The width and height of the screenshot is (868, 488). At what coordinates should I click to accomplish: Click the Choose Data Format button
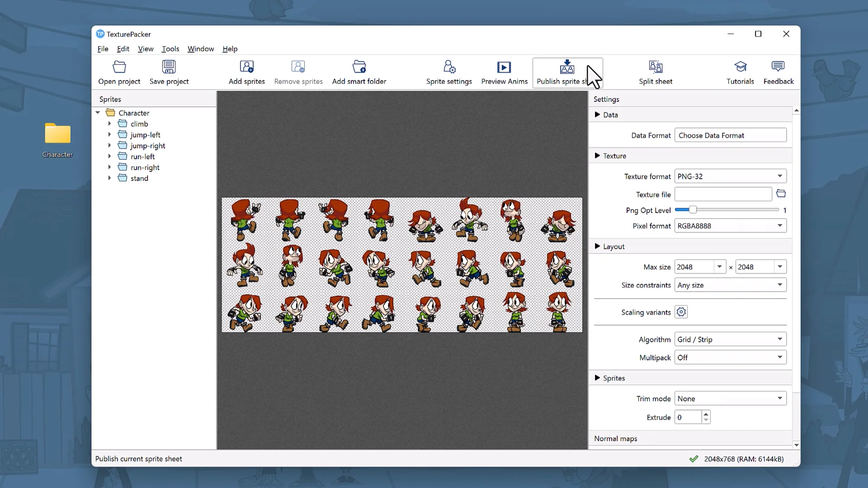pyautogui.click(x=730, y=136)
